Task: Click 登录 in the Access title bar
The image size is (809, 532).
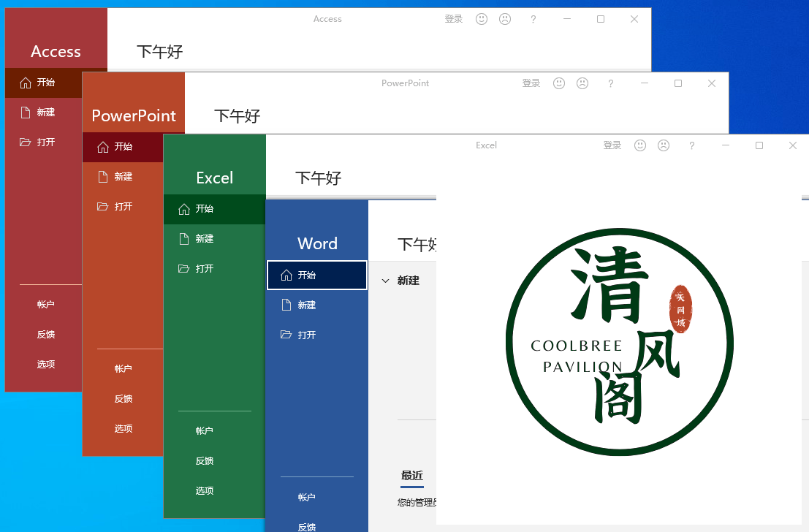Action: 454,19
